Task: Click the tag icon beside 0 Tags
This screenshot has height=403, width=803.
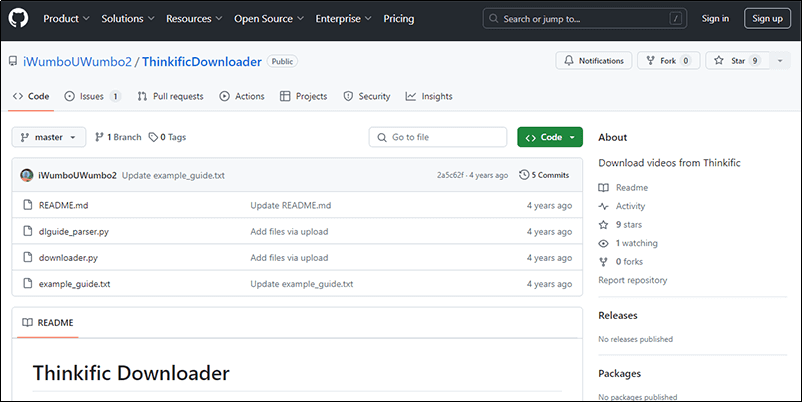Action: (153, 137)
